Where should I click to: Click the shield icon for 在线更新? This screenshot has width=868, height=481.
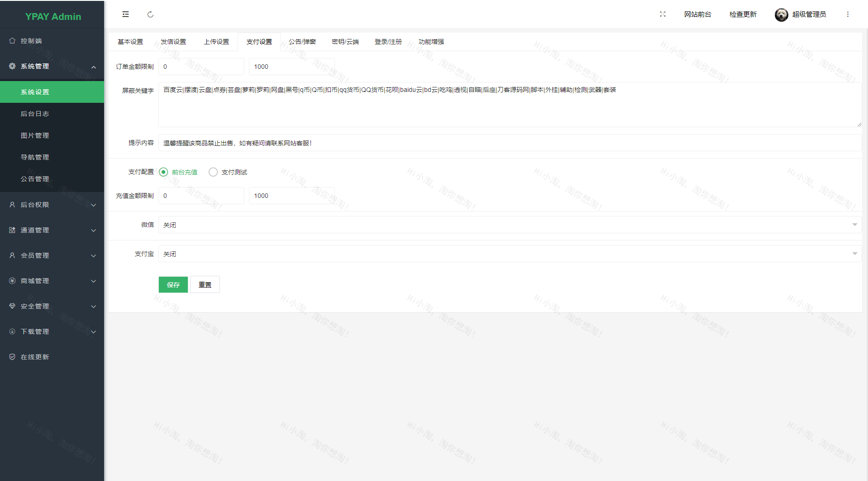point(12,357)
